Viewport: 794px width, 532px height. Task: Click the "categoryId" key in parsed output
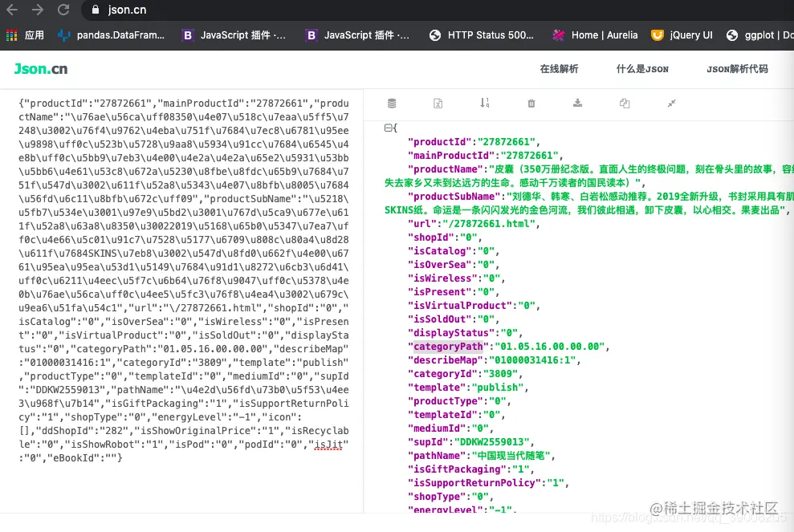(442, 374)
